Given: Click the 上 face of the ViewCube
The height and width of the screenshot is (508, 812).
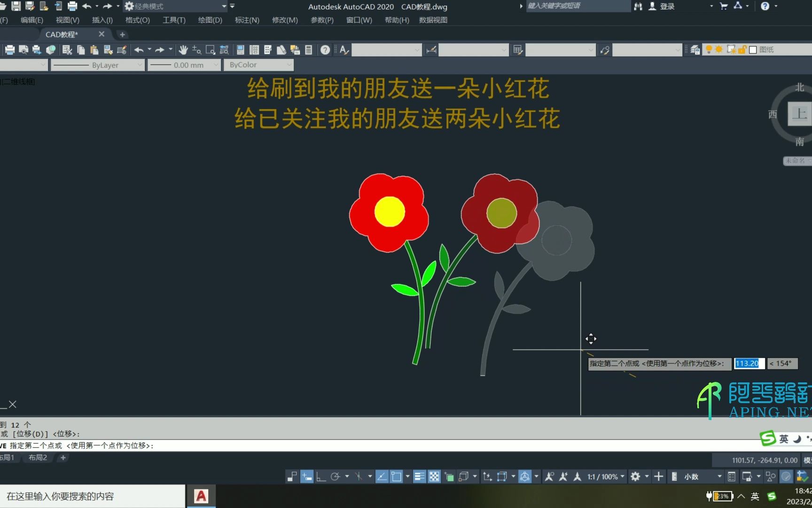Looking at the screenshot, I should (799, 113).
